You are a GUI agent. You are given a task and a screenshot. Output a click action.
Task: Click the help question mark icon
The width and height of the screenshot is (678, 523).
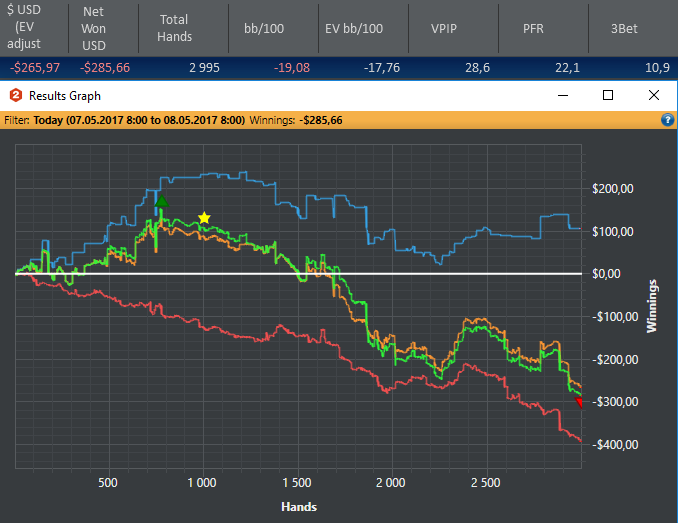[667, 120]
